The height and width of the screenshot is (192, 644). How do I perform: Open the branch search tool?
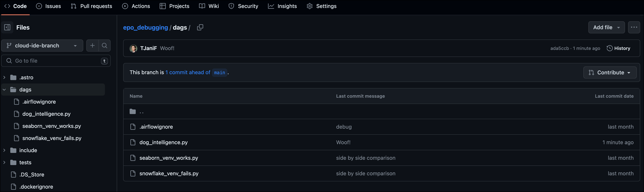104,46
